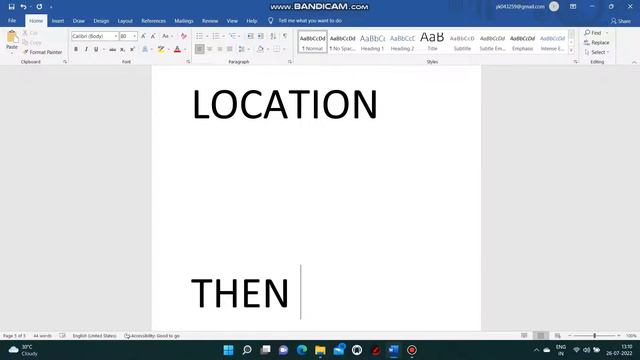This screenshot has width=640, height=360.
Task: Repeat the last action via the redo icon
Action: tap(39, 7)
